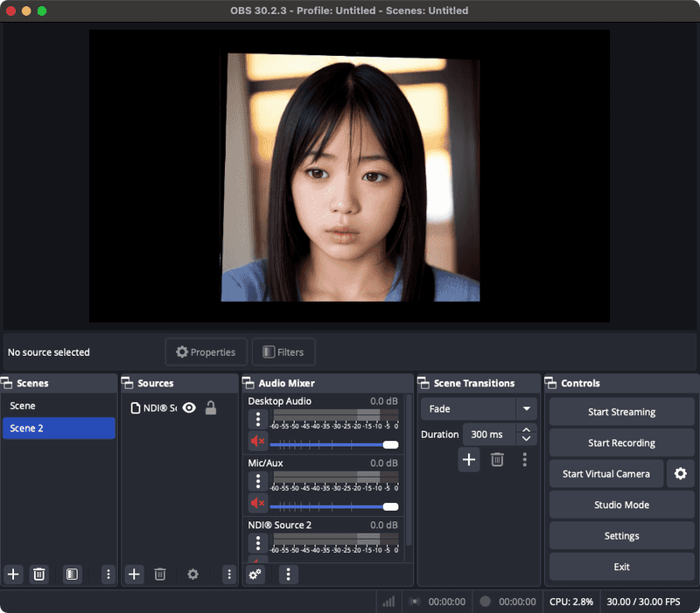The height and width of the screenshot is (613, 700).
Task: Click Start Recording
Action: [x=622, y=442]
